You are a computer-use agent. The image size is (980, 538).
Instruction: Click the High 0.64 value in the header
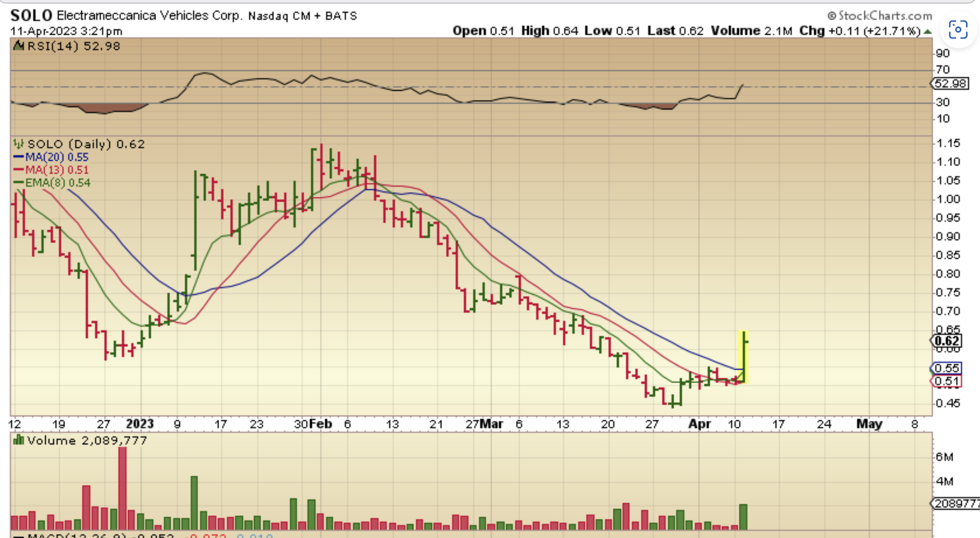pyautogui.click(x=550, y=31)
